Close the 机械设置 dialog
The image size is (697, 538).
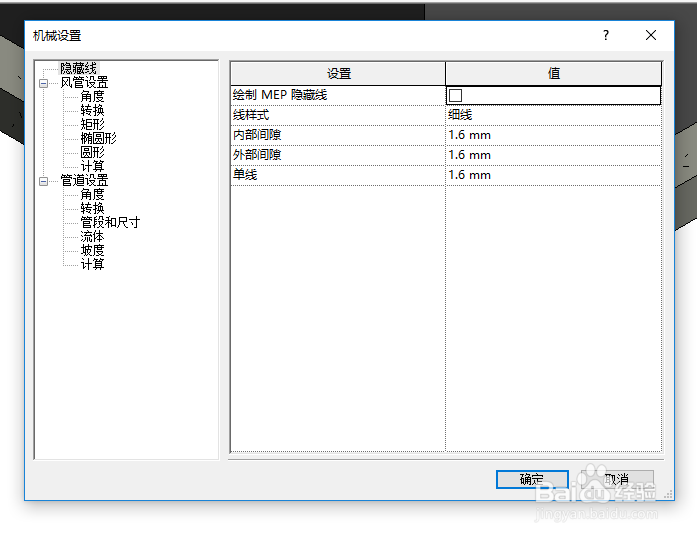click(651, 35)
